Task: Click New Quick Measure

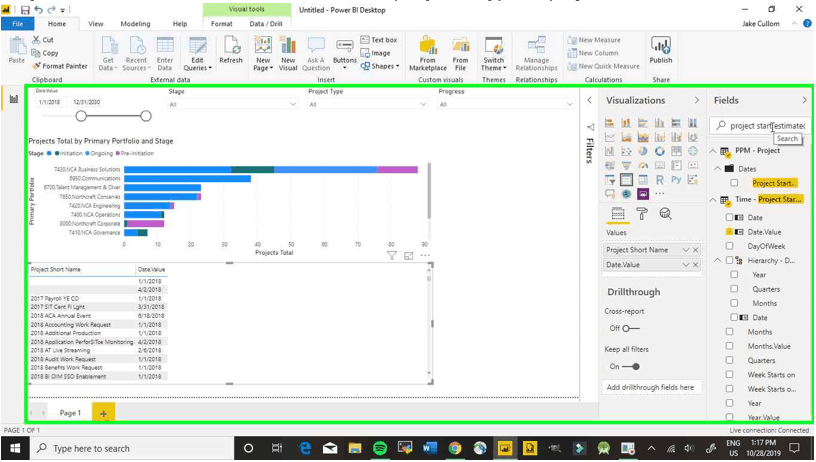Action: [x=604, y=66]
